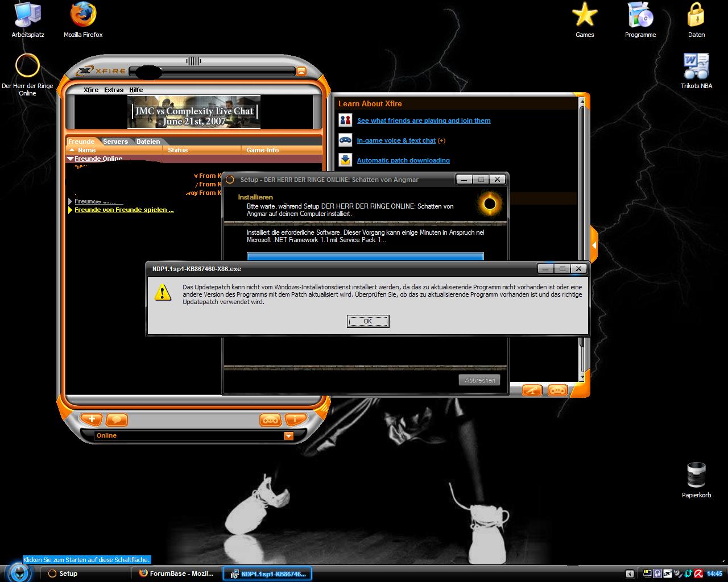Screen dimensions: 728x582
Task: Switch to Setup taskbar button
Action: pos(85,573)
